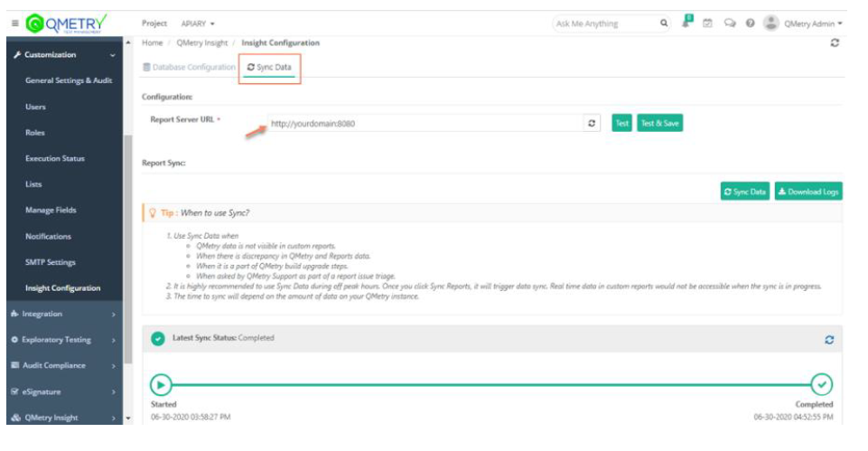
Task: Open the APIARY project dropdown
Action: point(198,23)
